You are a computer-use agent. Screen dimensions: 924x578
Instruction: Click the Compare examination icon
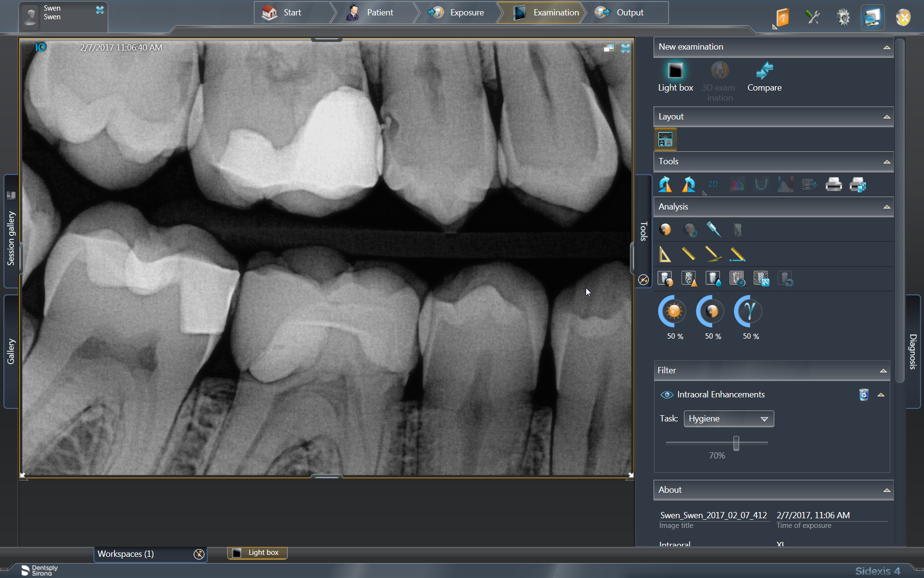click(x=764, y=71)
